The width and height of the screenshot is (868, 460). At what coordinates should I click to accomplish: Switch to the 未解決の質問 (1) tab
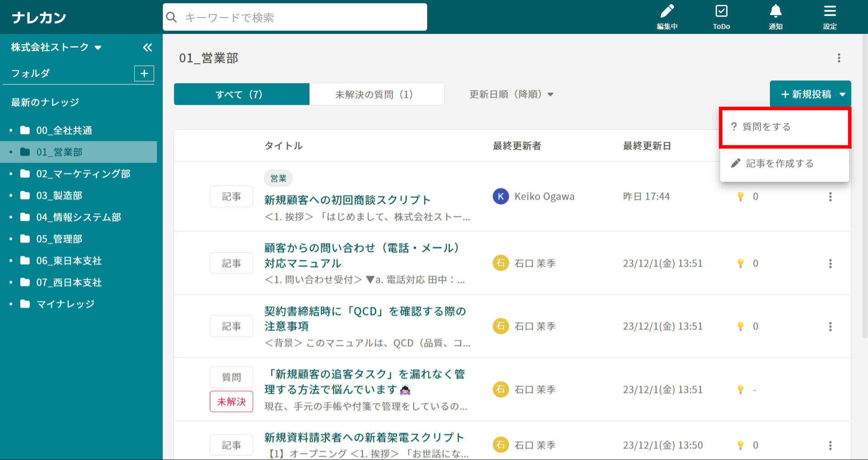click(376, 94)
